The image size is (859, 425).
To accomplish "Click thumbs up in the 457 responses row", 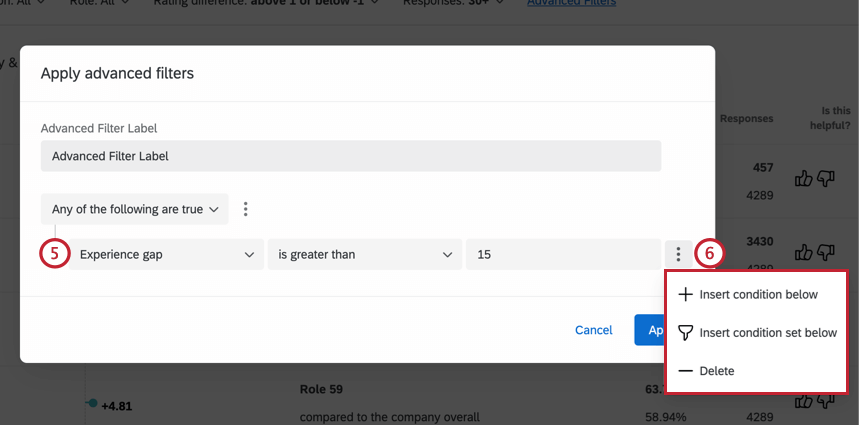I will (804, 178).
